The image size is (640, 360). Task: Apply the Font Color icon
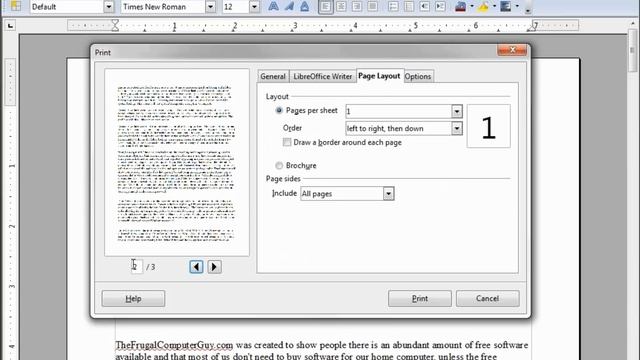coord(461,7)
